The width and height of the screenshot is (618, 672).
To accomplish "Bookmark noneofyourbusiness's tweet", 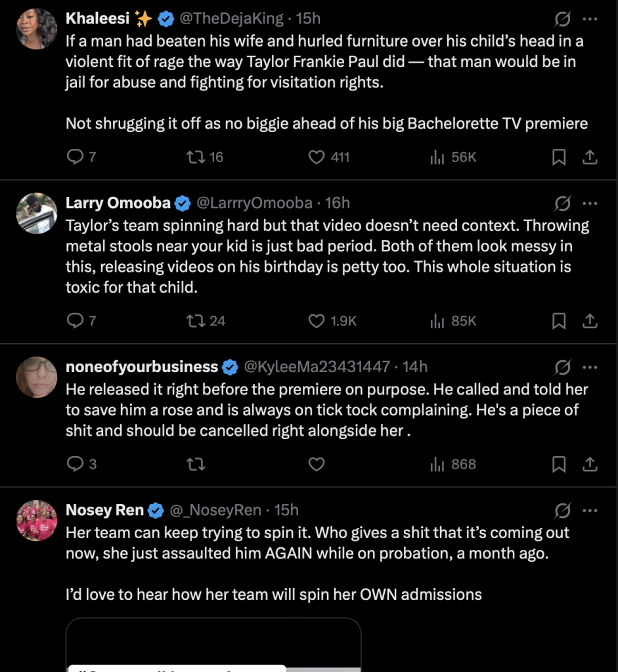I will pyautogui.click(x=558, y=465).
